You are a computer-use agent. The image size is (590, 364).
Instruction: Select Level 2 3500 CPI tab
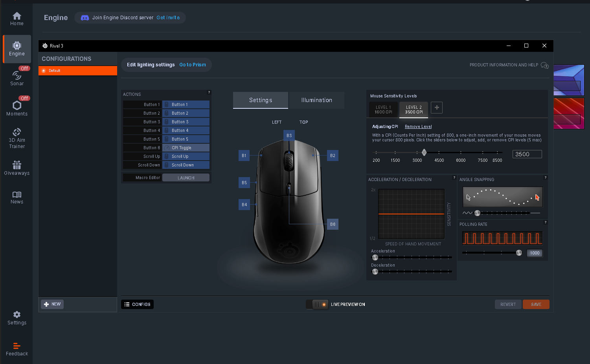[414, 110]
